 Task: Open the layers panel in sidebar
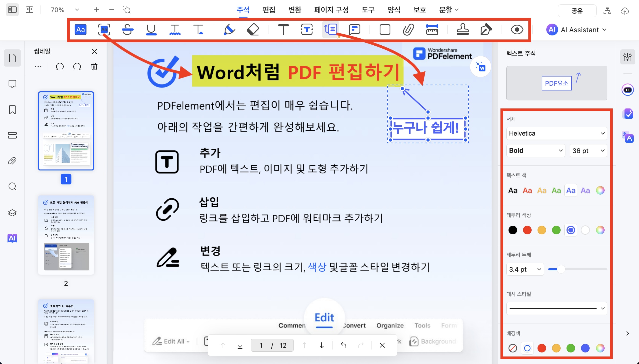tap(12, 213)
